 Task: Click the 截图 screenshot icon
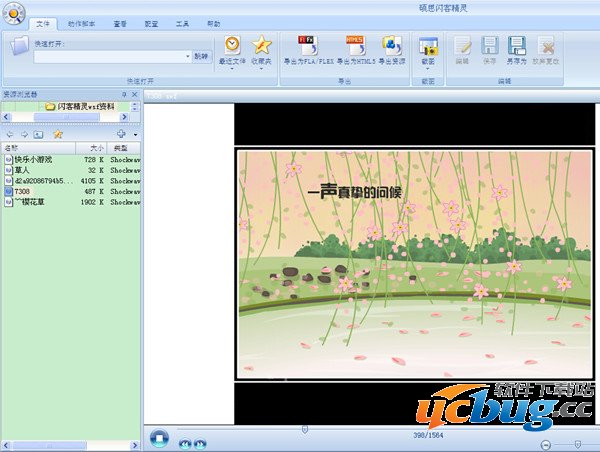pyautogui.click(x=428, y=46)
